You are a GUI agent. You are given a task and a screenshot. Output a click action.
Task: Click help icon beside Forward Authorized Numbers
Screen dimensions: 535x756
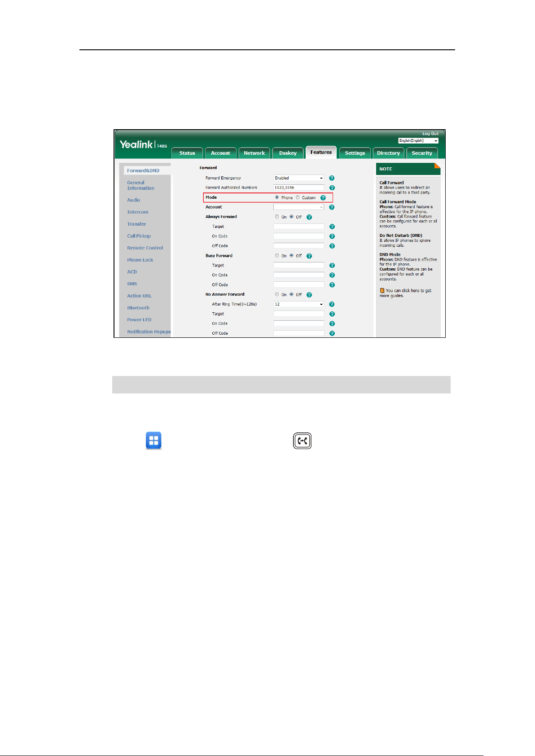(332, 188)
